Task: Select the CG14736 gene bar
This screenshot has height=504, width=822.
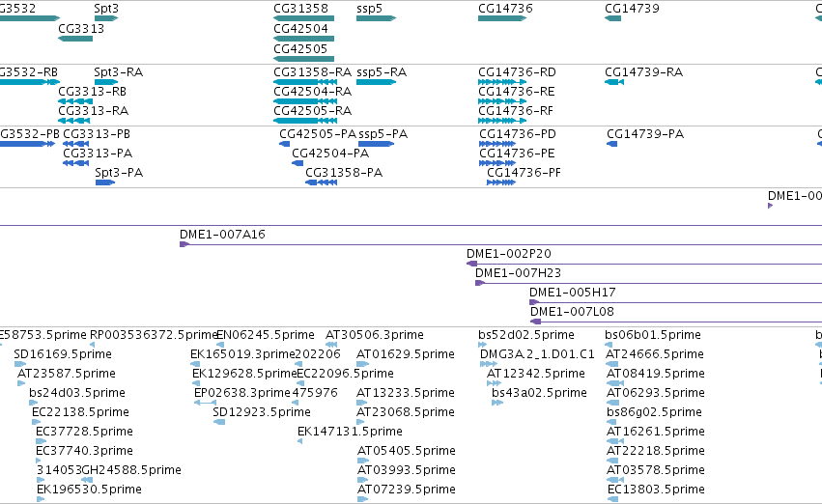Action: pos(502,18)
